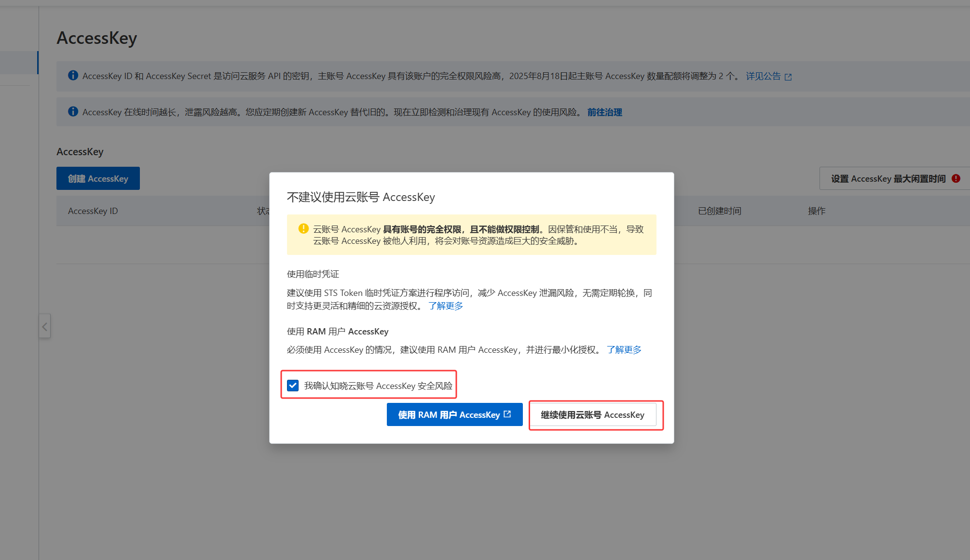Viewport: 970px width, 560px height.
Task: Click info icon in first AccessKey notice
Action: [x=73, y=75]
